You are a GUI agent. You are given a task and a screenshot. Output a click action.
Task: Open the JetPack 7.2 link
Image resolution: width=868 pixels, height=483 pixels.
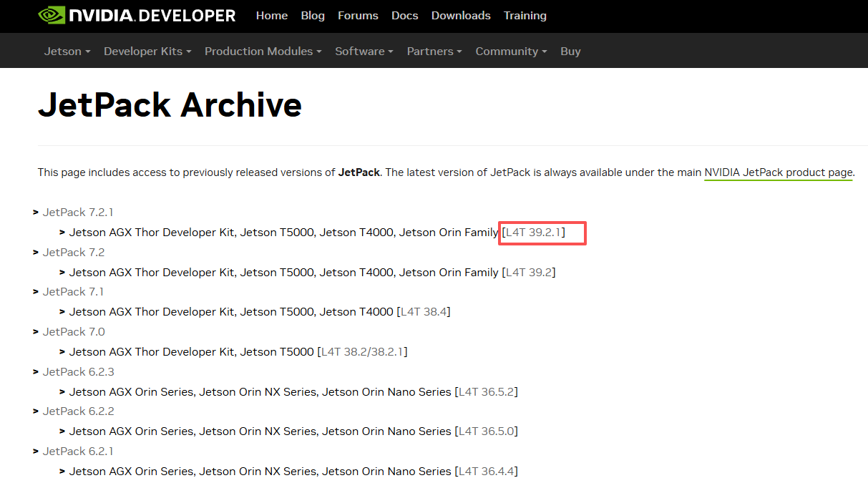[x=74, y=252]
